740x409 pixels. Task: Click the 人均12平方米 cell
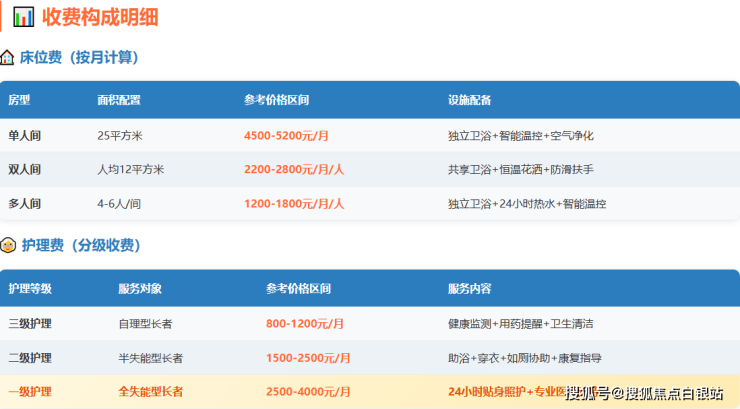[131, 169]
